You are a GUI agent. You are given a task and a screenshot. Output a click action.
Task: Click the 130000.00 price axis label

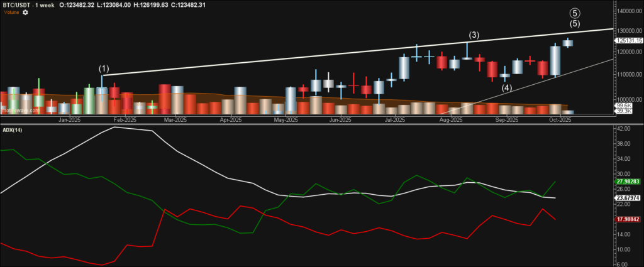click(x=631, y=31)
